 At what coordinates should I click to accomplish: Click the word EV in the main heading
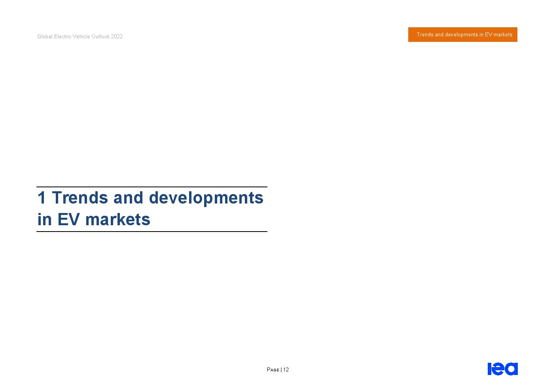(x=68, y=220)
